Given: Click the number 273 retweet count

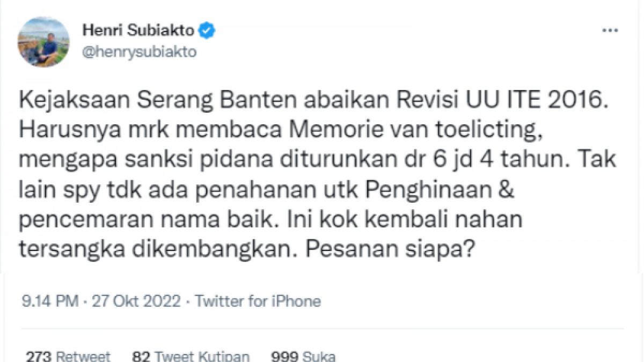Looking at the screenshot, I should [x=38, y=356].
